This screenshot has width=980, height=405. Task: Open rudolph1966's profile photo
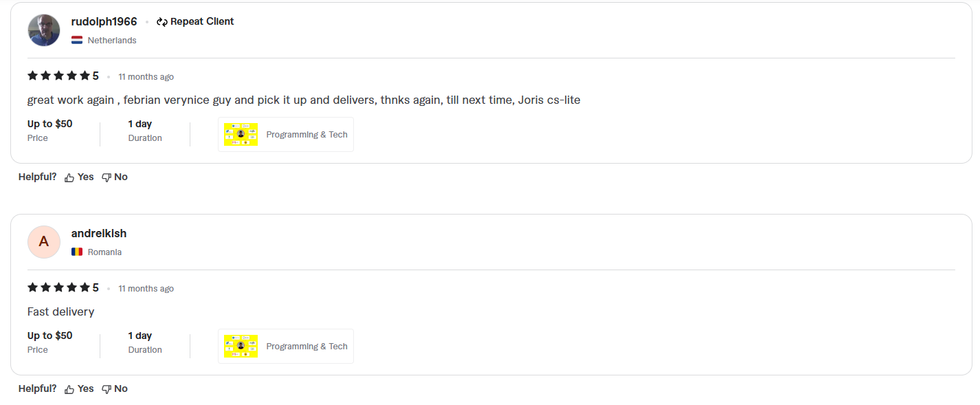pyautogui.click(x=43, y=30)
